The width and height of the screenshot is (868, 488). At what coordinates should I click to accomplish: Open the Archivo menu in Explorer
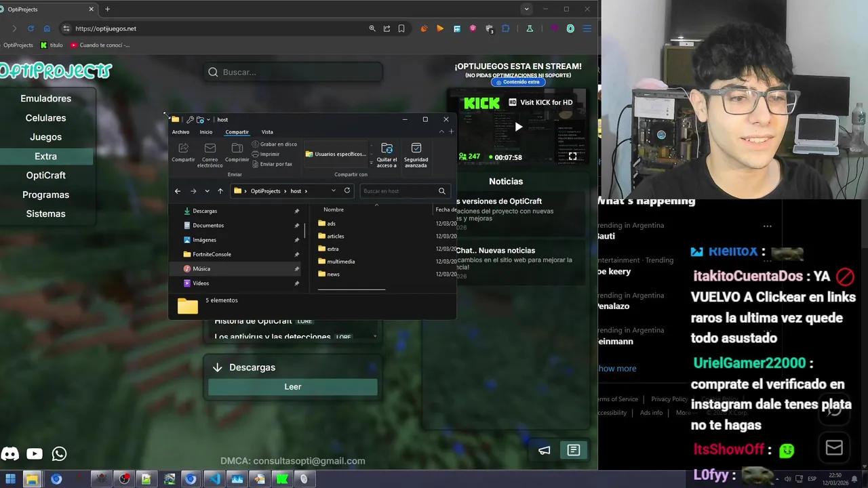[180, 132]
